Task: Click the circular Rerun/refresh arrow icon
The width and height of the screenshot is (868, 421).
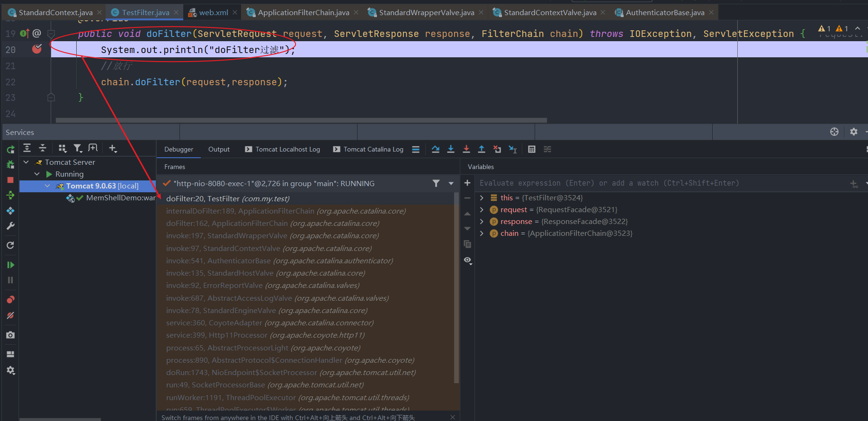Action: (10, 245)
